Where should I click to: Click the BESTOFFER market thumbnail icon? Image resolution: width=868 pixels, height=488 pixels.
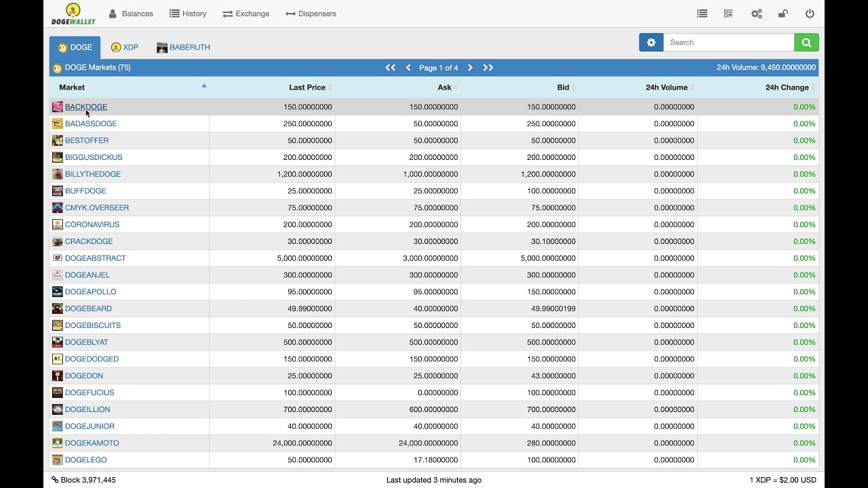pyautogui.click(x=58, y=140)
